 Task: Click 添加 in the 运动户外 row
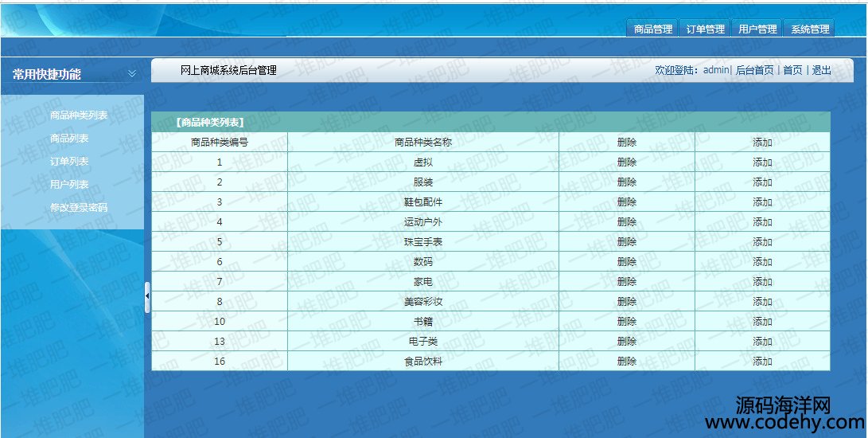pyautogui.click(x=762, y=222)
